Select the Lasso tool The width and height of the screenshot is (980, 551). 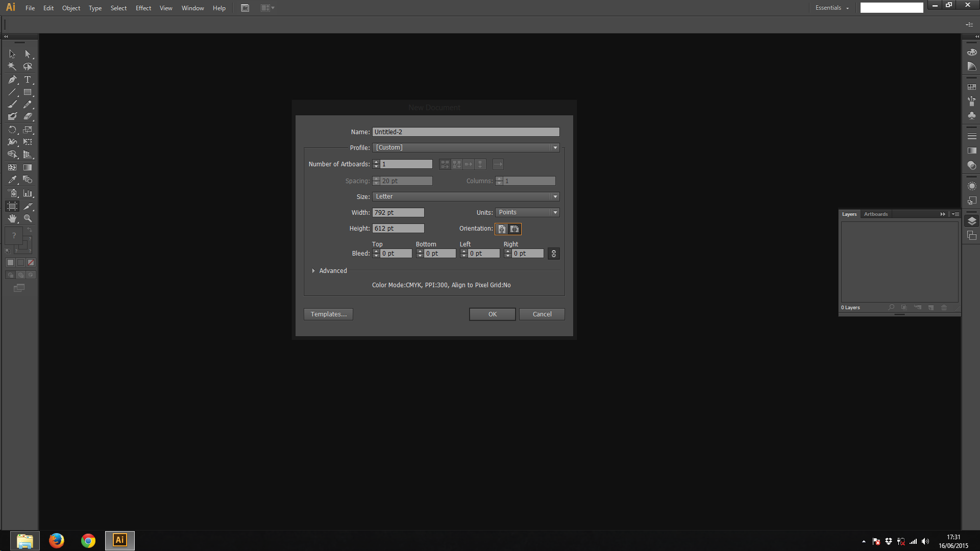tap(28, 66)
